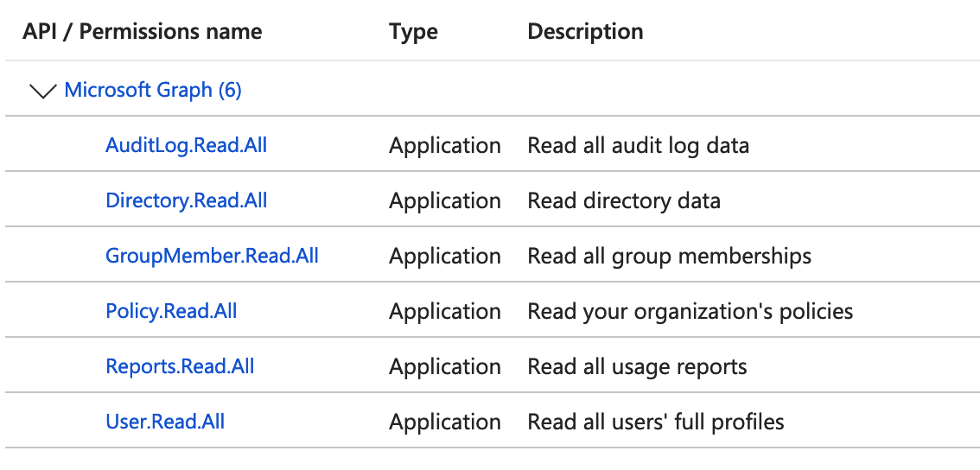Click the GroupMember.Read.All permission link
Image resolution: width=980 pixels, height=470 pixels.
pyautogui.click(x=212, y=256)
